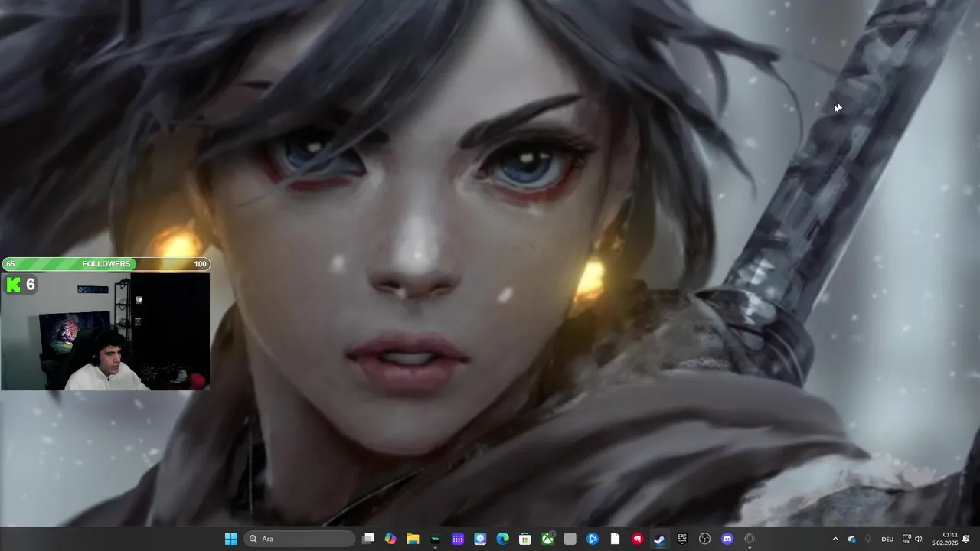
Task: Open the Windows Start menu
Action: [230, 539]
